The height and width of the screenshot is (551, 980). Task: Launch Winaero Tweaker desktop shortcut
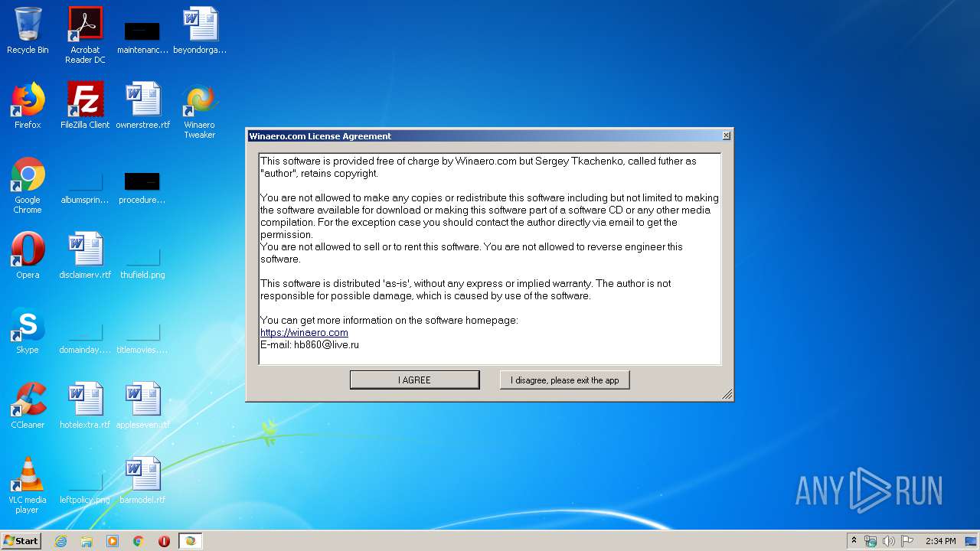(x=200, y=111)
